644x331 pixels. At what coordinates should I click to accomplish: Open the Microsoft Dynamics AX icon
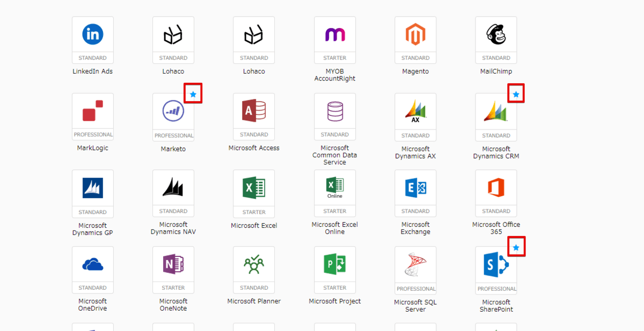click(415, 112)
